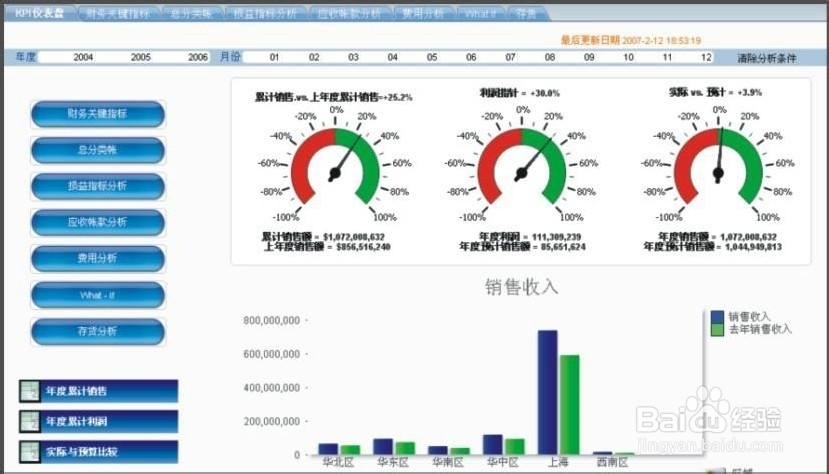Viewport: 829px width, 474px height.
Task: Select month 12 in 月份 filter
Action: [x=706, y=57]
